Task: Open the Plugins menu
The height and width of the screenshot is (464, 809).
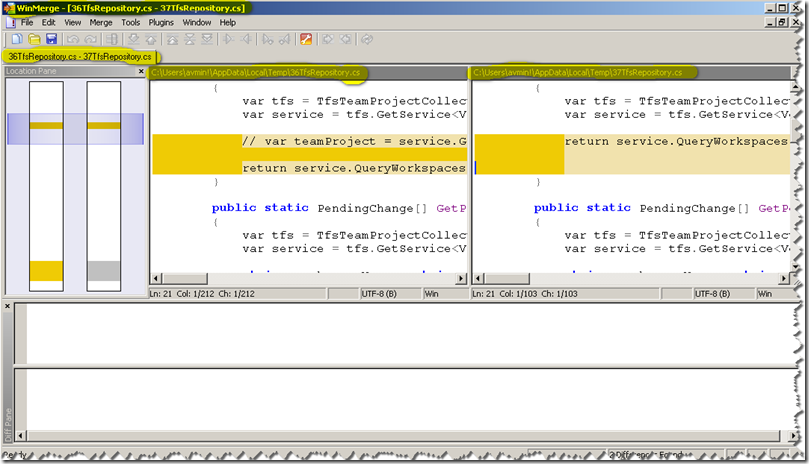Action: coord(161,23)
